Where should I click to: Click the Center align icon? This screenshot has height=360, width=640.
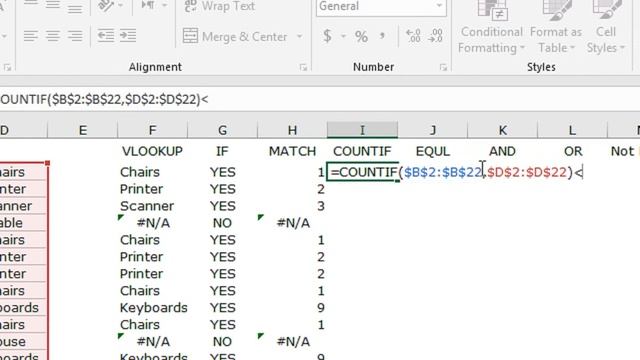[x=53, y=36]
